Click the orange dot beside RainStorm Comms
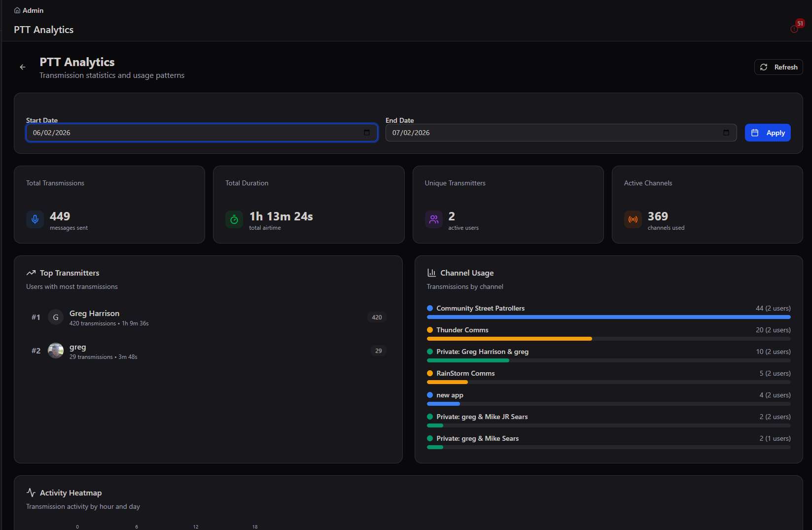Viewport: 812px width, 530px height. click(x=430, y=373)
